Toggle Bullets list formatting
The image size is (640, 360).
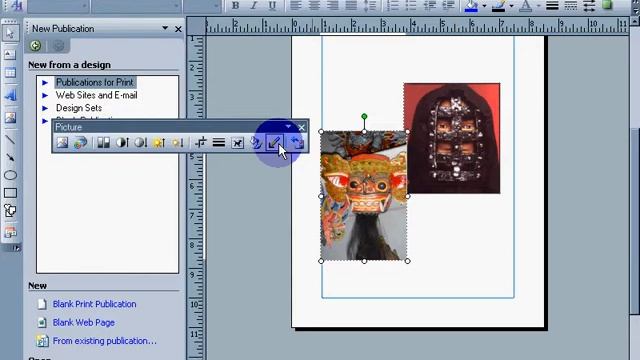(x=411, y=6)
